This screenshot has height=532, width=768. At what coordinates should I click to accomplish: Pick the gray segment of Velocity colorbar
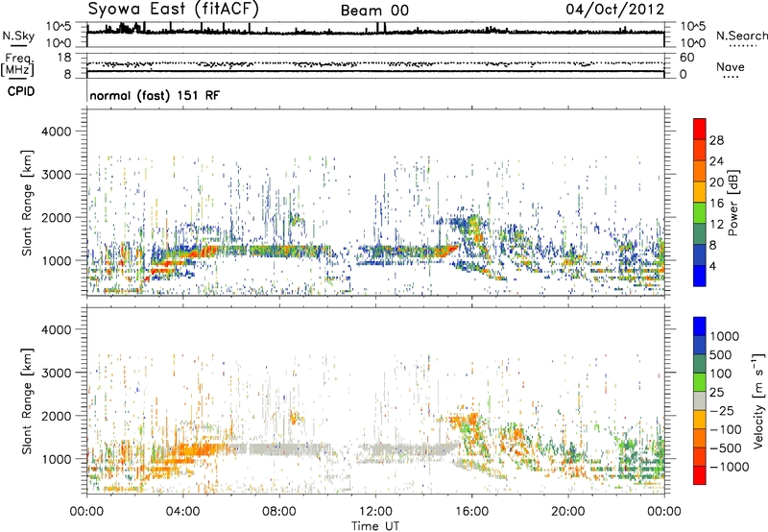coord(700,400)
